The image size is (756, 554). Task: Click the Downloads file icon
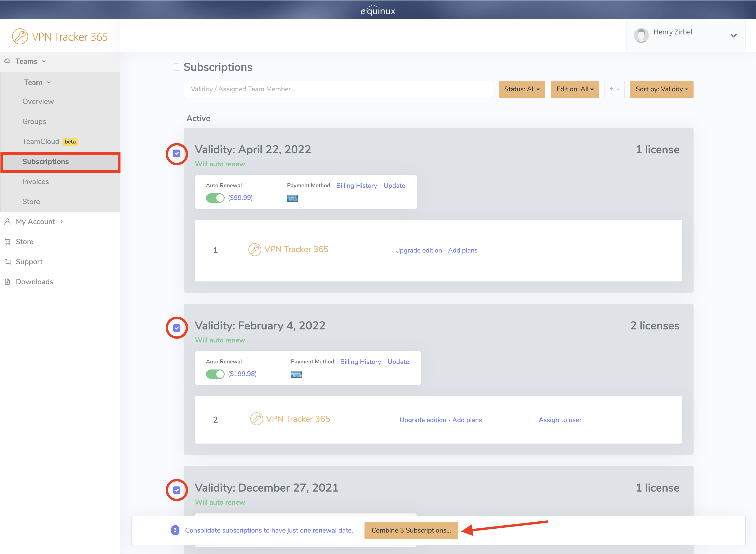[x=7, y=282]
